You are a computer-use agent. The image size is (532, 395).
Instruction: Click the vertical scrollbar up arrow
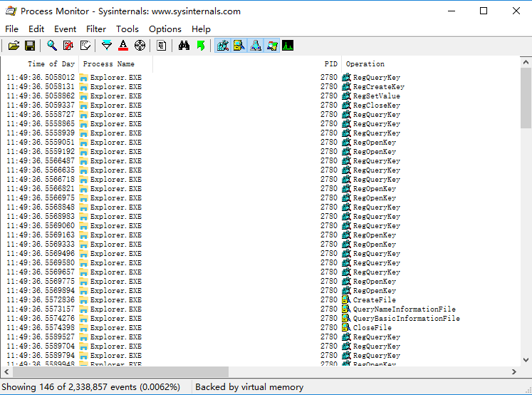click(526, 62)
